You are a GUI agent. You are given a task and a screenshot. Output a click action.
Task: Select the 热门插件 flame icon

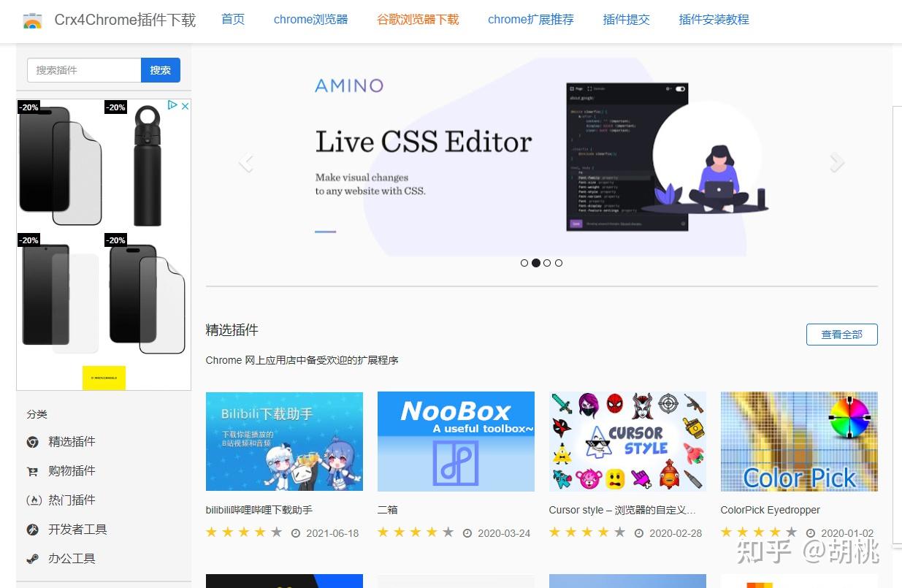point(33,500)
